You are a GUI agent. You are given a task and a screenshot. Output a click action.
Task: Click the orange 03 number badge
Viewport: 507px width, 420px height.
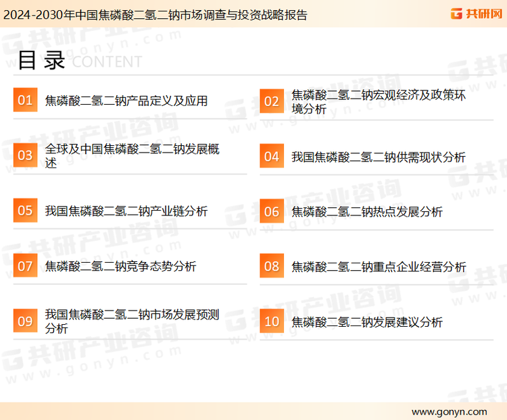click(25, 155)
